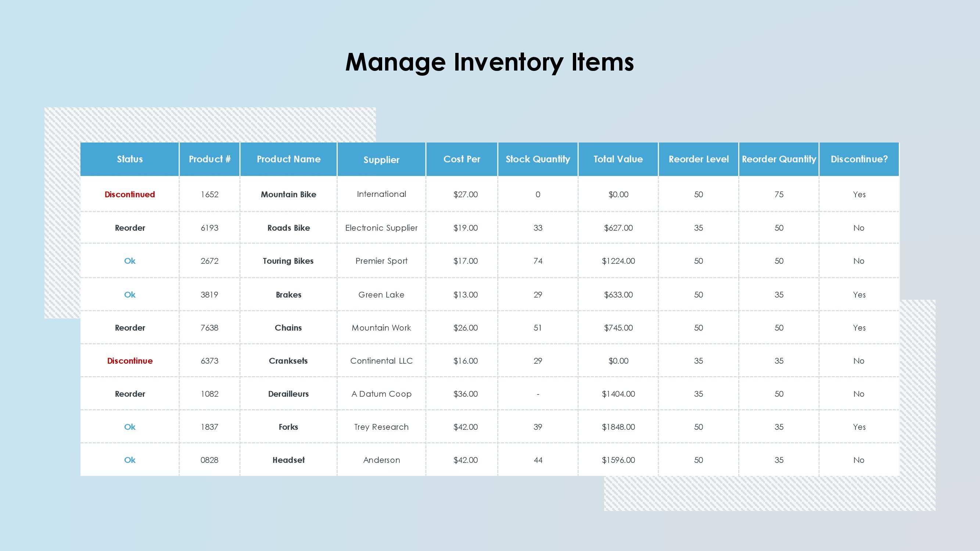980x551 pixels.
Task: Click the $633.00 total value
Action: 618,295
